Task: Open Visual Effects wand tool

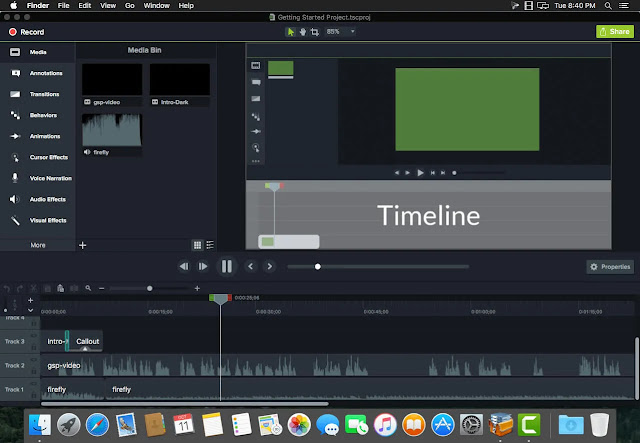Action: click(15, 220)
